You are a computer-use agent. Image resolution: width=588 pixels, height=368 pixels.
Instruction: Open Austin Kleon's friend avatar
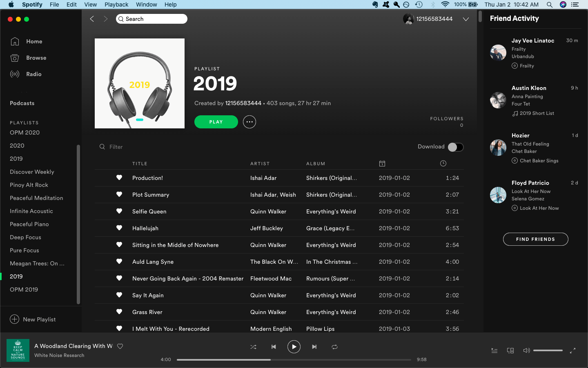[x=498, y=100]
